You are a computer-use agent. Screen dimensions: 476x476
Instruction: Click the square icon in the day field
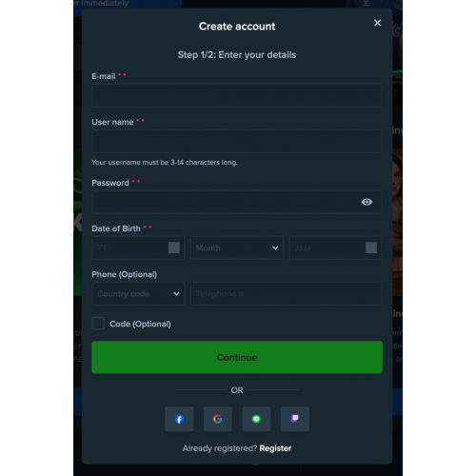(174, 248)
